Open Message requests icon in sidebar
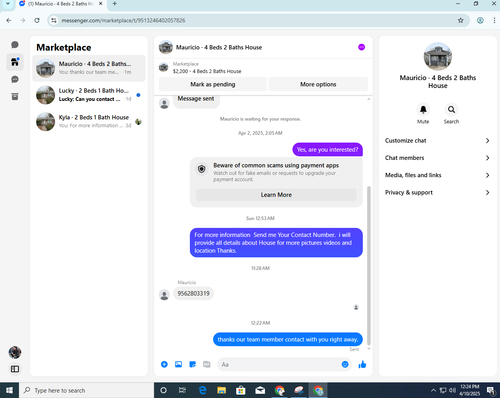 15,79
